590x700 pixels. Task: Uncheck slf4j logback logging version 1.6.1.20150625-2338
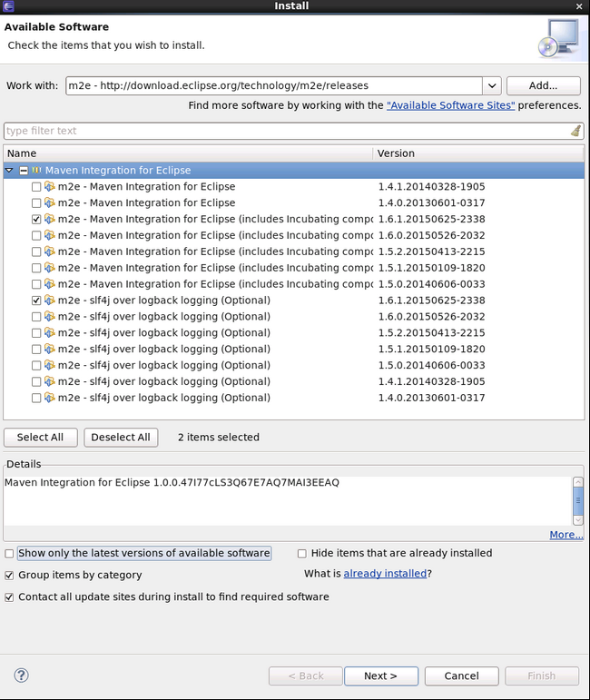coord(36,301)
